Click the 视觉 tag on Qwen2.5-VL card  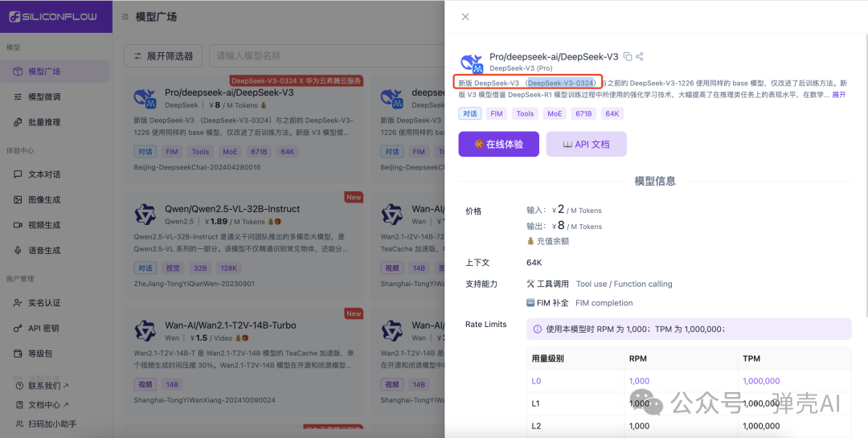[174, 268]
